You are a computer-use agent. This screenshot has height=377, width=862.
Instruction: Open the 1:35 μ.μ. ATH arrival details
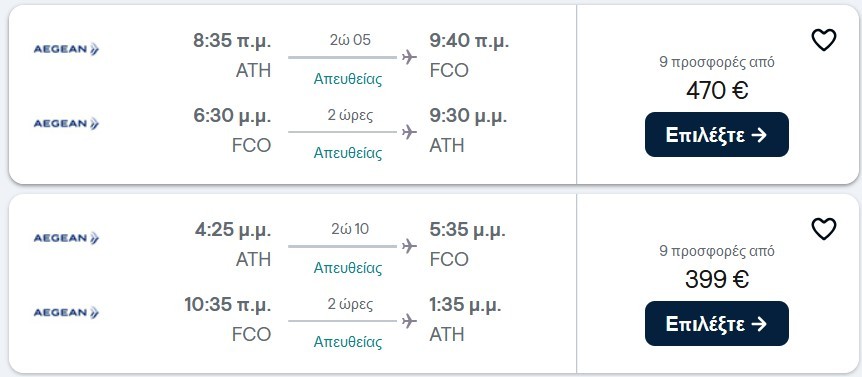[x=465, y=319]
